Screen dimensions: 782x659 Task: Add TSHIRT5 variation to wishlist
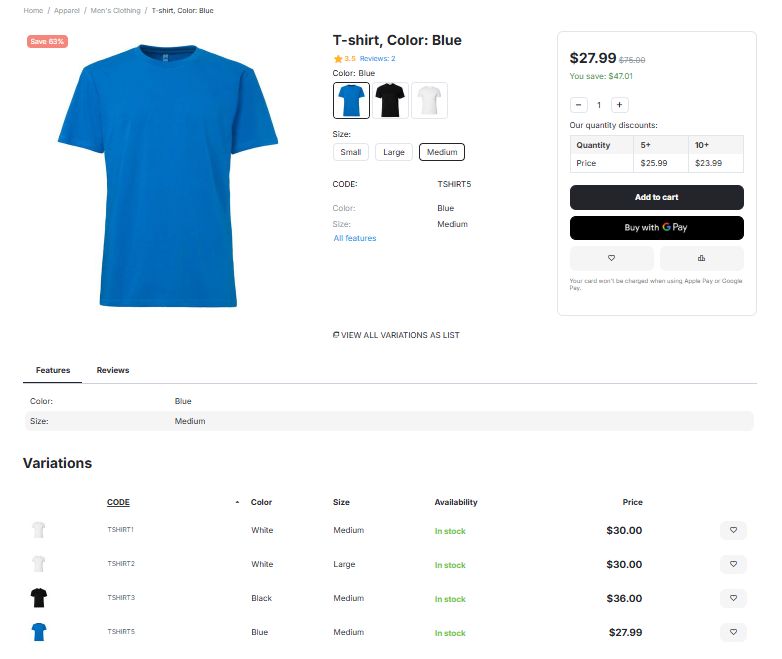tap(733, 632)
